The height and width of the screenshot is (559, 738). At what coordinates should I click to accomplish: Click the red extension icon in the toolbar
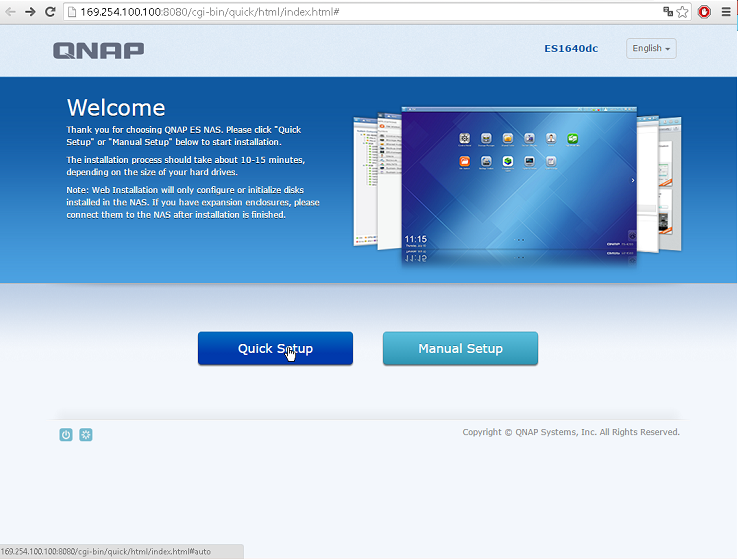704,12
